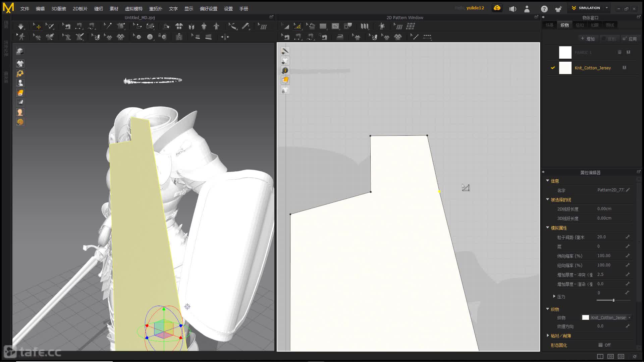Viewport: 644px width, 362px height.
Task: Open the user account profile icon
Action: coord(527,9)
